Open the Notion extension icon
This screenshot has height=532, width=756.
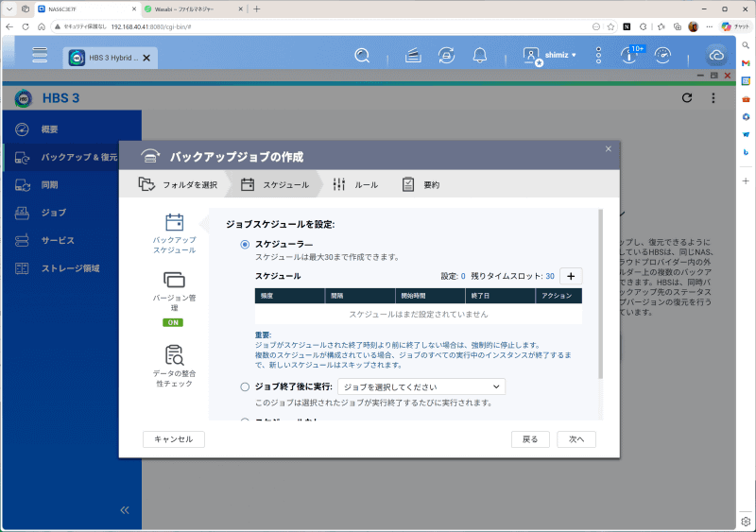[627, 27]
